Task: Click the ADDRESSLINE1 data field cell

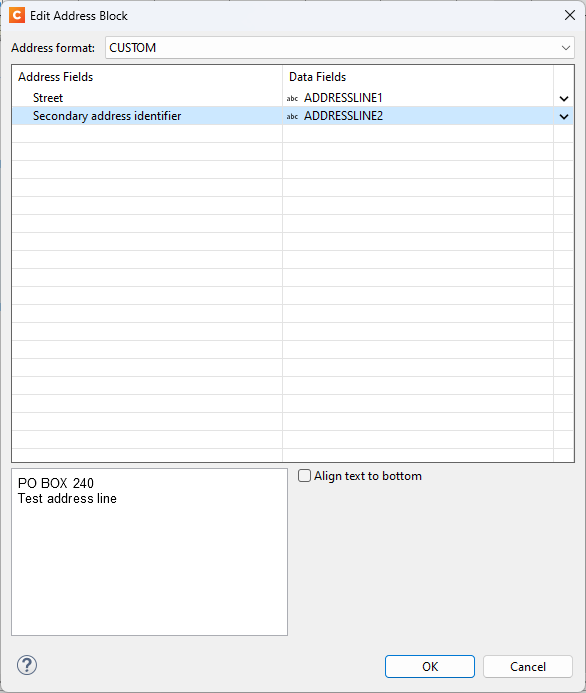Action: click(x=418, y=98)
